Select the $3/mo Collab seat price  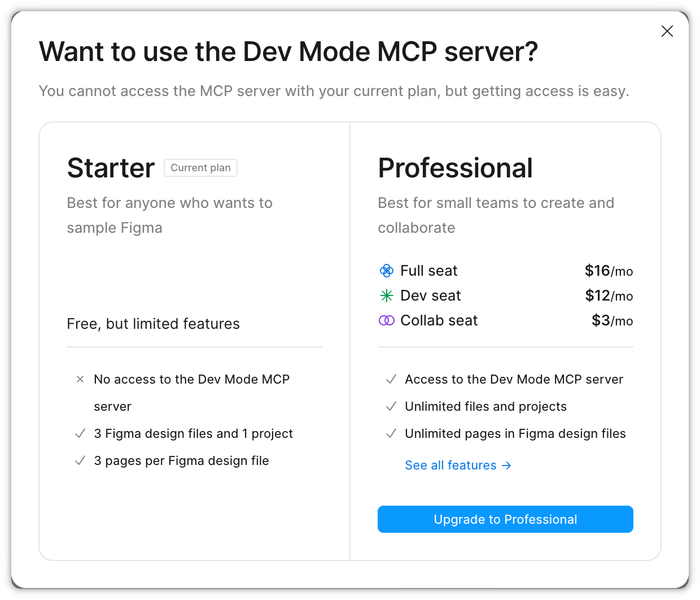click(612, 320)
